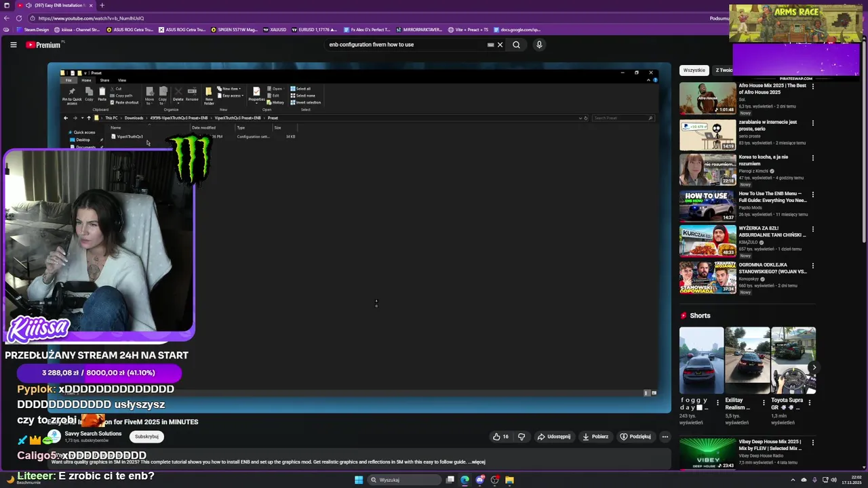The height and width of the screenshot is (488, 868).
Task: Select the Z Twoic... filter chip
Action: [x=723, y=70]
